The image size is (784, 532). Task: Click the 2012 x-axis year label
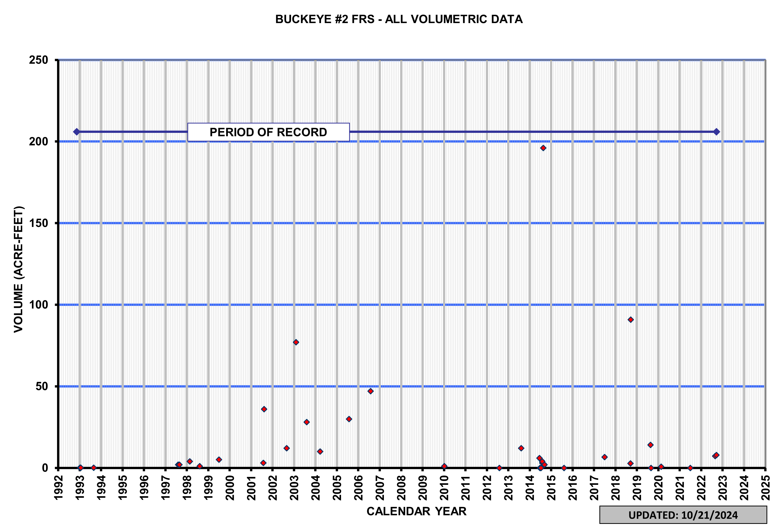coord(487,488)
